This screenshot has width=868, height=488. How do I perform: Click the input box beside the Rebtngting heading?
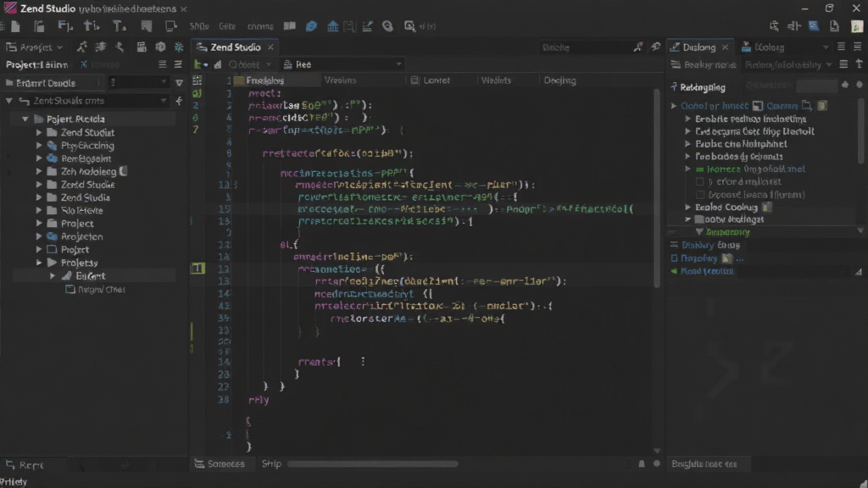point(817,86)
